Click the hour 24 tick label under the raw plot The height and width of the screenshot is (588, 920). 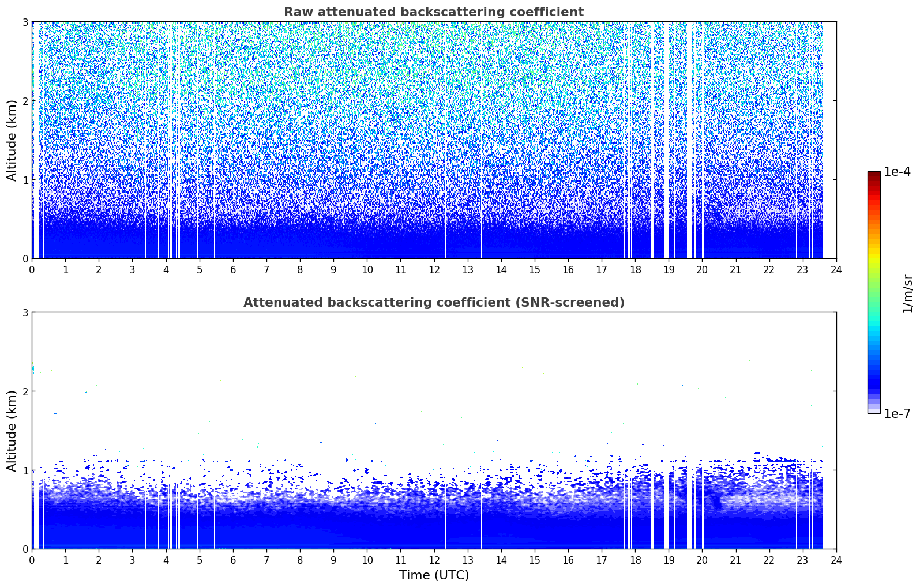(836, 270)
